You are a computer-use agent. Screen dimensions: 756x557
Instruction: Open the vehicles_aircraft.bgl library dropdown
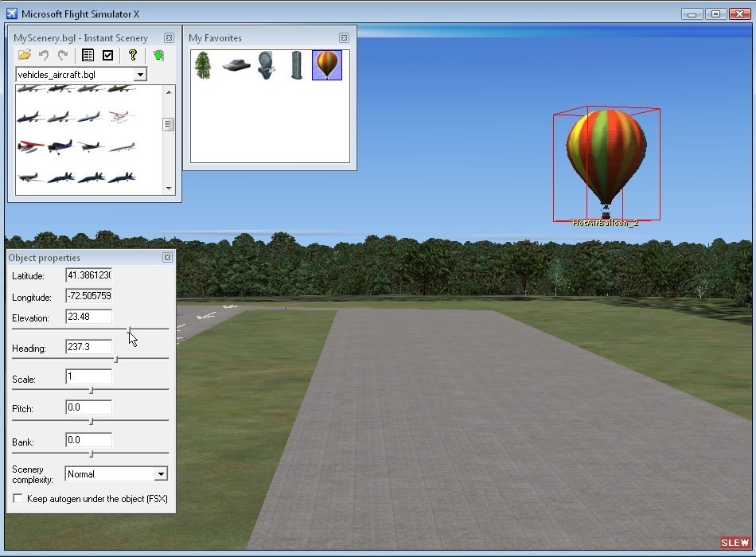click(x=140, y=74)
